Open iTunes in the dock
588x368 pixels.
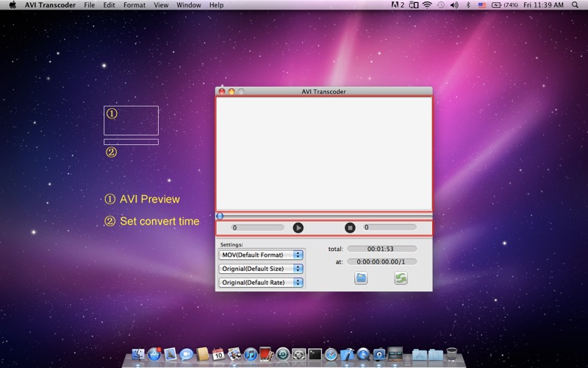251,354
